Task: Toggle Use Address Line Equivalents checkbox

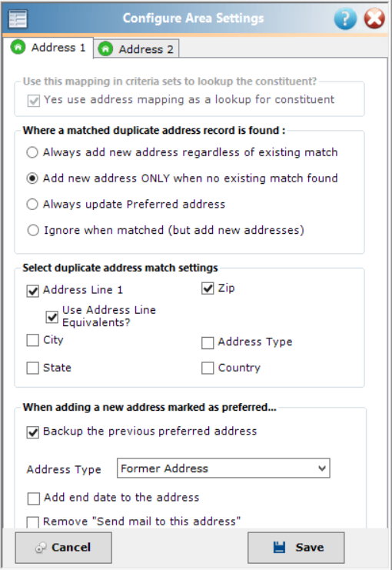Action: [x=52, y=317]
